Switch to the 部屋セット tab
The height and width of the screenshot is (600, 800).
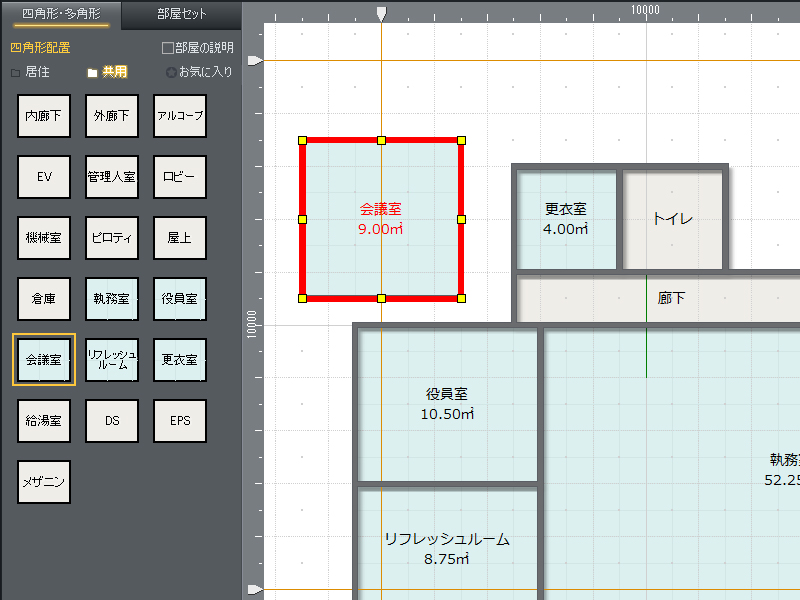(182, 15)
